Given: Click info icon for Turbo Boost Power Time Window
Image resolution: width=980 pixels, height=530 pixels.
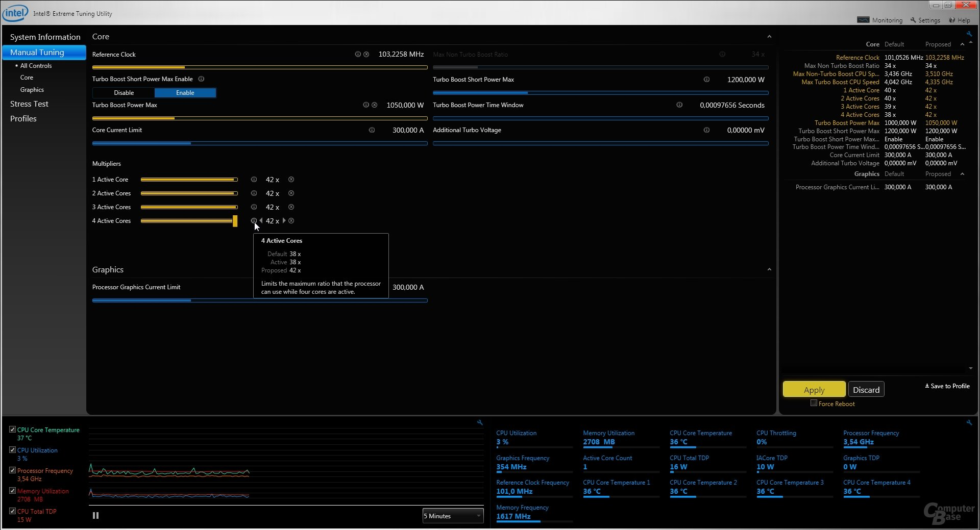Looking at the screenshot, I should point(679,105).
